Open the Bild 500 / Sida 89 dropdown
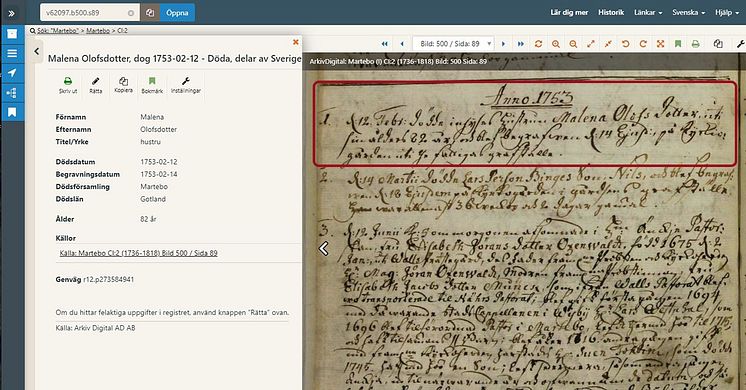Viewport: 746px width, 390px height. click(453, 44)
